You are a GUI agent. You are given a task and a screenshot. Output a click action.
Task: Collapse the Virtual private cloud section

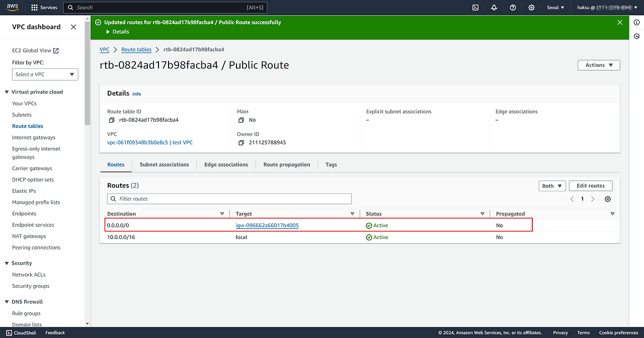(x=7, y=92)
